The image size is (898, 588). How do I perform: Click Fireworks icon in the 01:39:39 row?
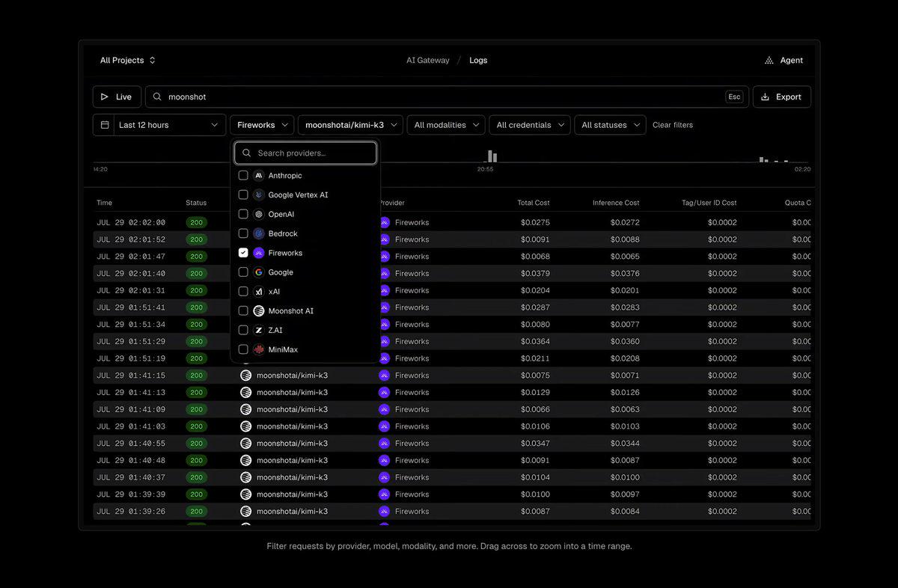point(385,494)
